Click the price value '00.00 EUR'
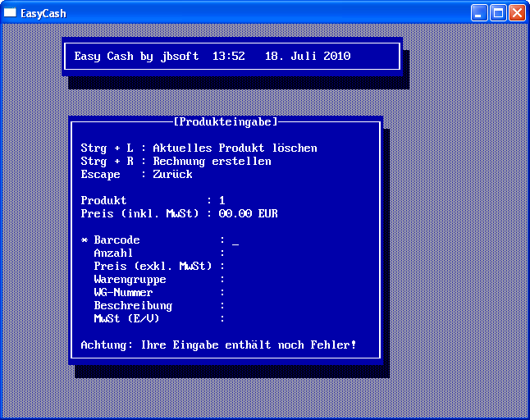 click(x=248, y=214)
